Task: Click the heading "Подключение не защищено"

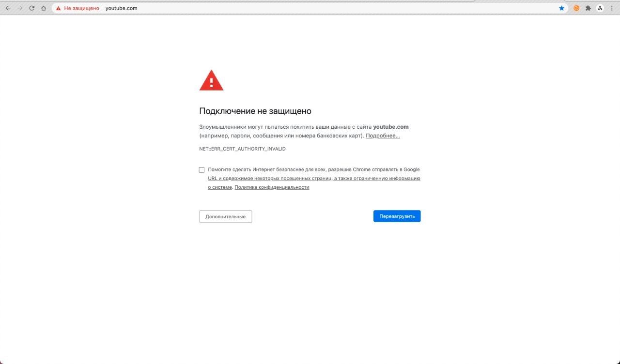Action: 255,111
